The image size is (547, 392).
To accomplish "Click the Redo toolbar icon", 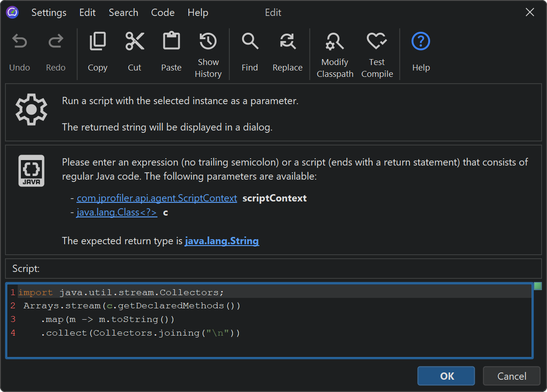I will click(x=56, y=42).
